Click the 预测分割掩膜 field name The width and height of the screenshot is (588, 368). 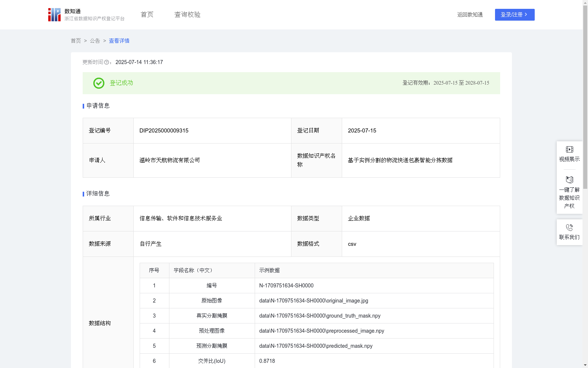212,346
